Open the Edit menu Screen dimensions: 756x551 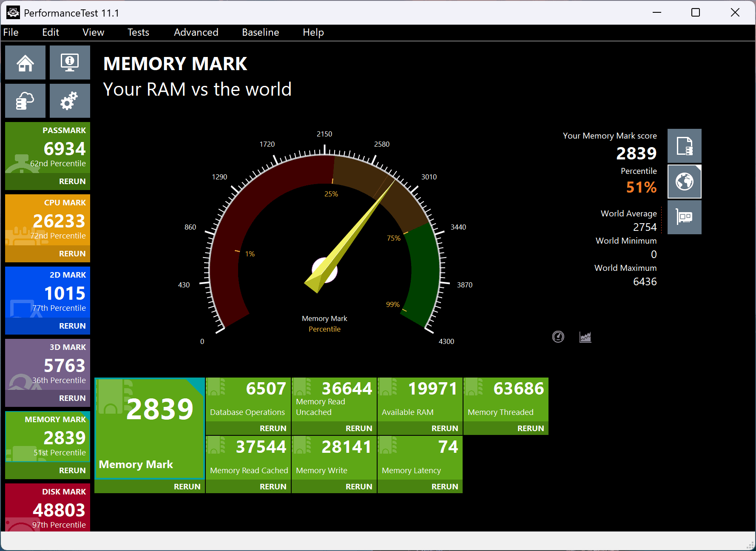tap(51, 32)
